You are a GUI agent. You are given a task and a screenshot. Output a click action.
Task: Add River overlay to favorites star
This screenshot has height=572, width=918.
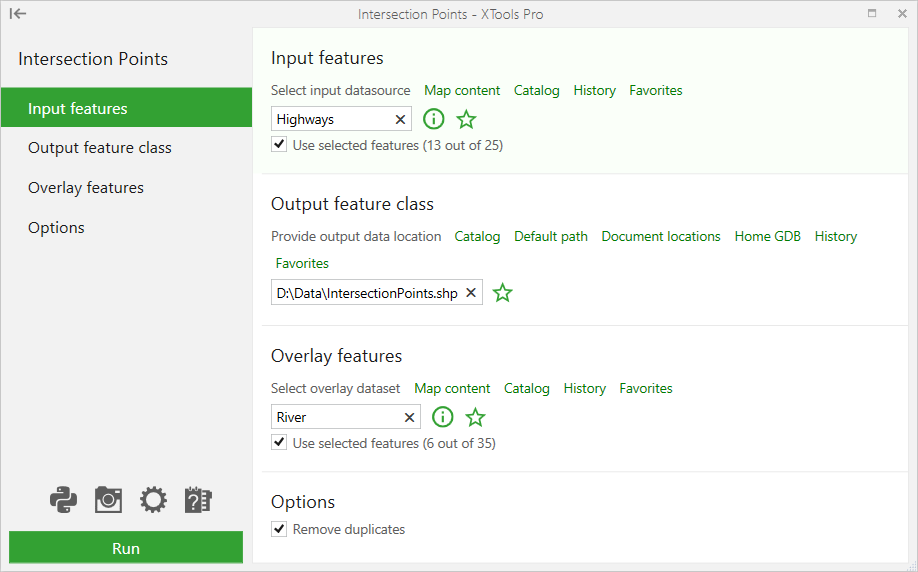pyautogui.click(x=475, y=417)
